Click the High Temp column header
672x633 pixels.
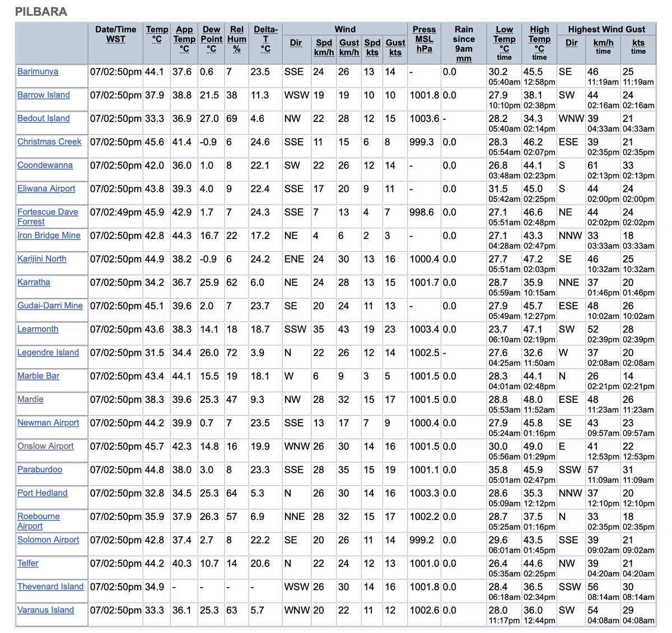point(539,43)
